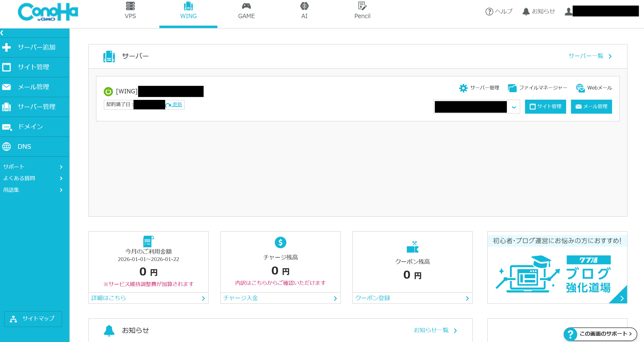Open サーバー管理 gear icon in server card

pyautogui.click(x=463, y=88)
